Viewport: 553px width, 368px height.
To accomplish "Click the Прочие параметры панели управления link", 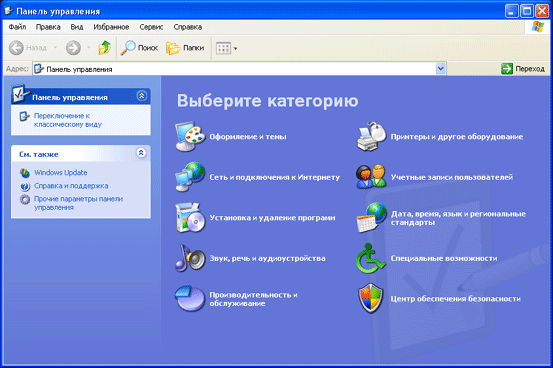I will (x=78, y=203).
